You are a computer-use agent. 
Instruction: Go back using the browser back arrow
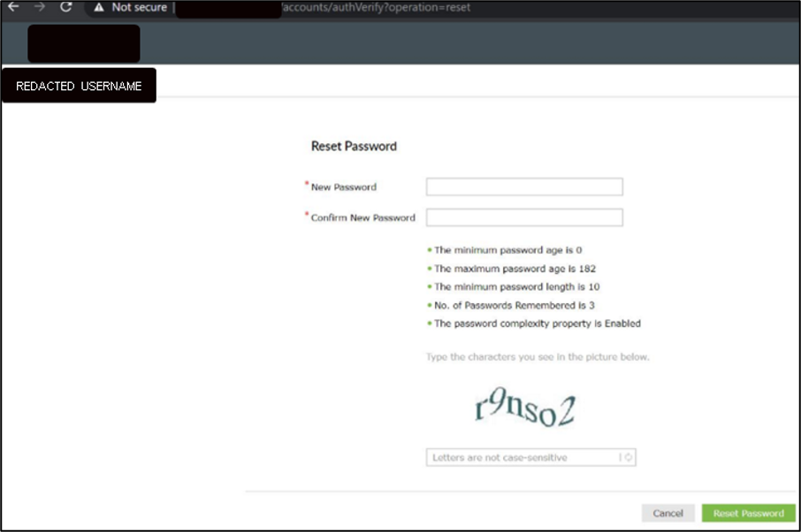click(x=13, y=7)
